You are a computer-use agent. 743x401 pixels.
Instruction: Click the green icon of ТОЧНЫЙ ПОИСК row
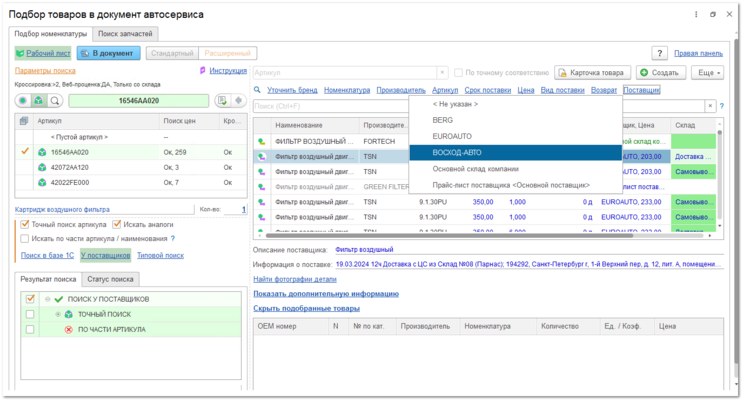click(x=69, y=314)
